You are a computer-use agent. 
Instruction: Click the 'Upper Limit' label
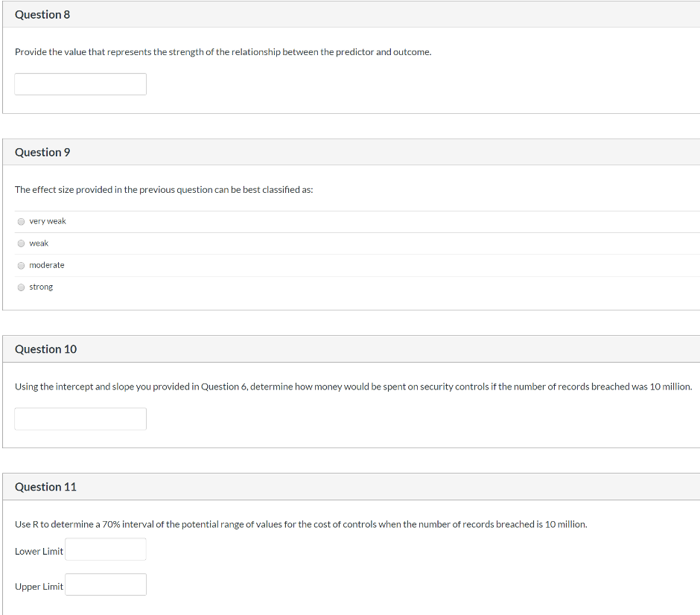point(39,587)
